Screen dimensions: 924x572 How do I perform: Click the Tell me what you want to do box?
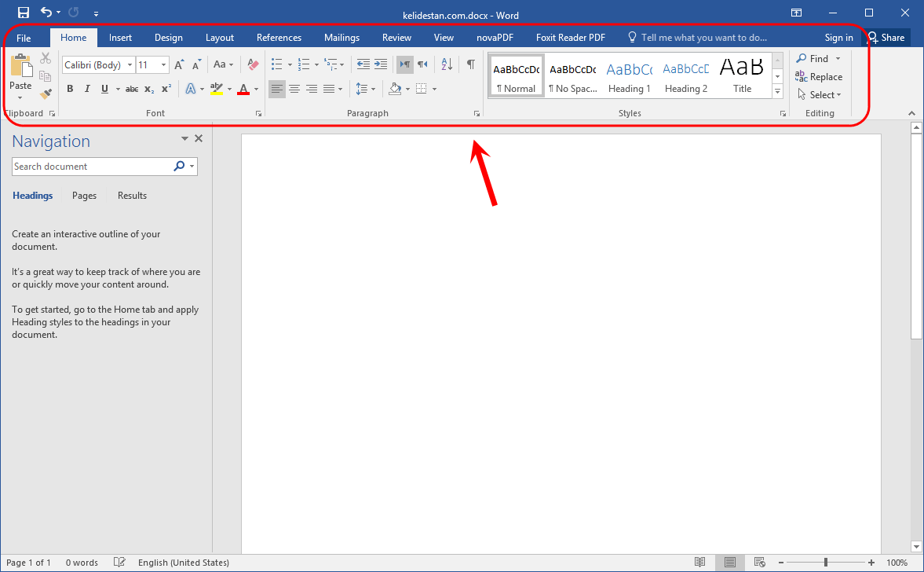698,38
